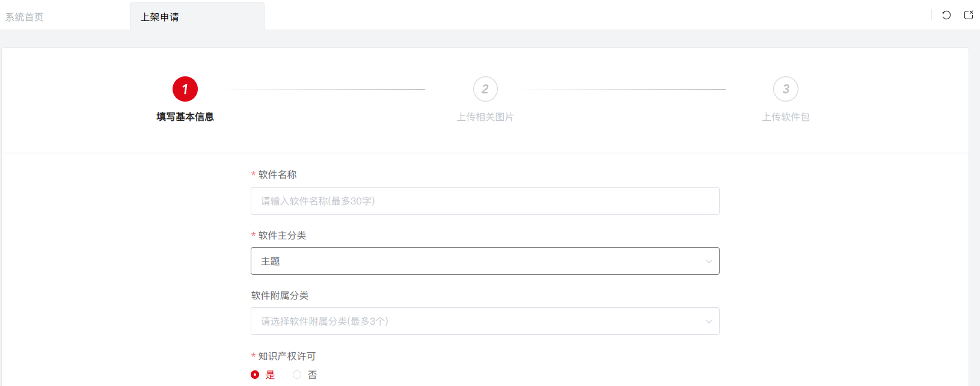Switch to the 系统首页 tab
This screenshot has height=386, width=980.
25,17
